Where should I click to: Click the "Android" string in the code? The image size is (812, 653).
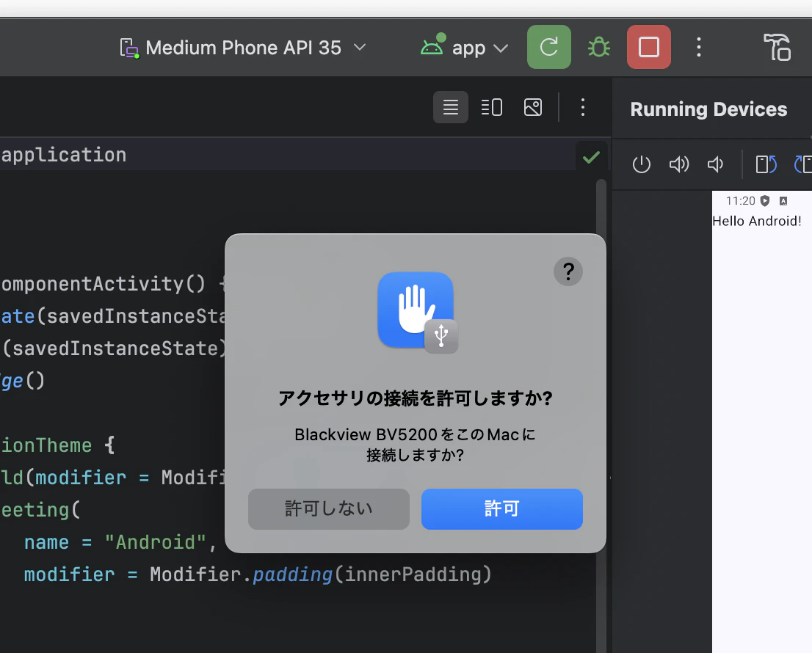coord(156,542)
